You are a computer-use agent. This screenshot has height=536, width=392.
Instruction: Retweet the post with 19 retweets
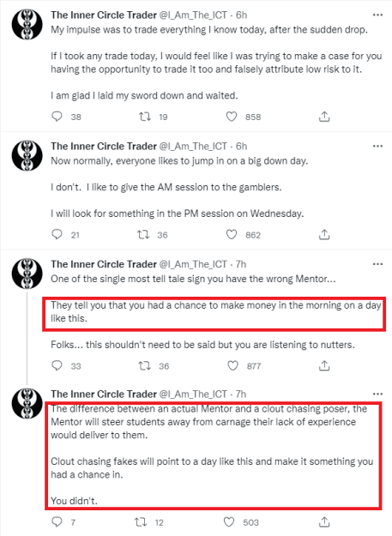(145, 117)
